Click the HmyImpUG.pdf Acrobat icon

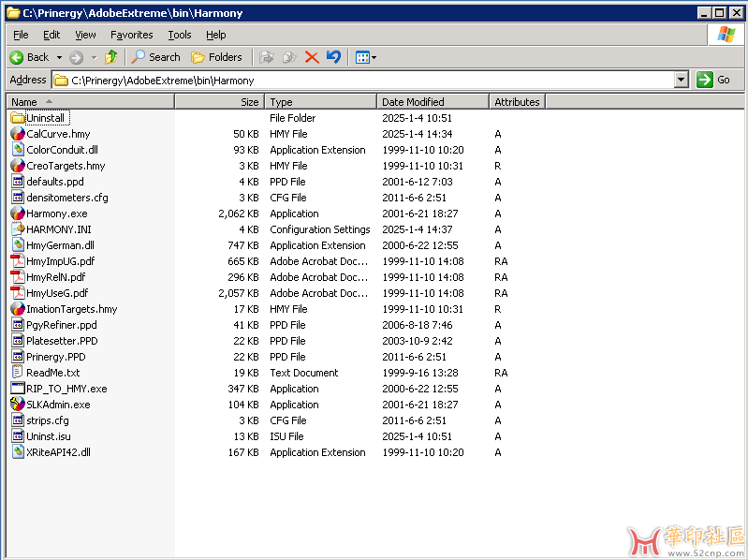(18, 261)
